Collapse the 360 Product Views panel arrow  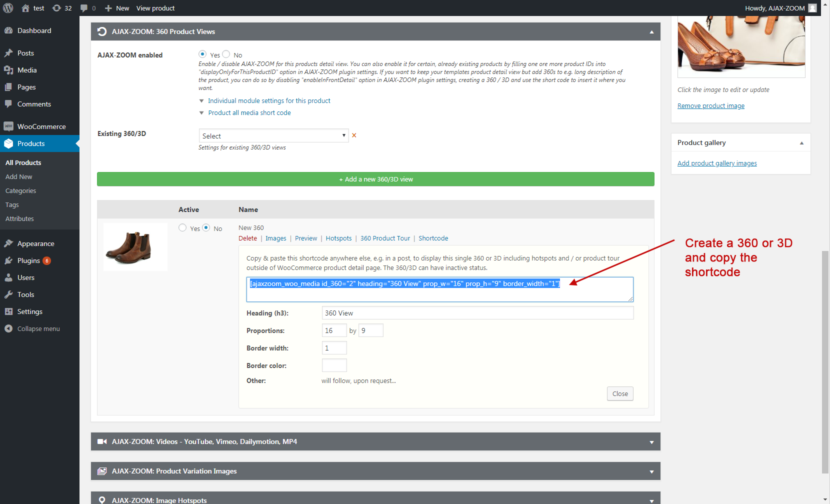pos(651,32)
